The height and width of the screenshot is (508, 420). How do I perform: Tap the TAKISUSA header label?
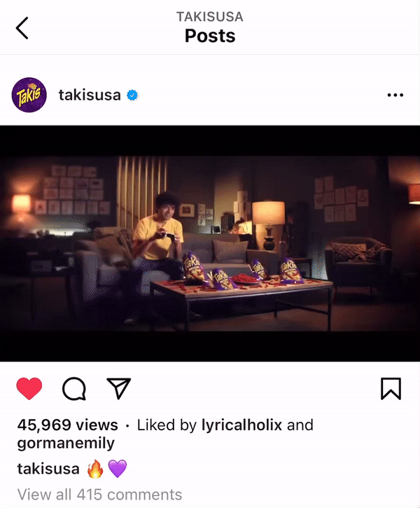click(210, 17)
